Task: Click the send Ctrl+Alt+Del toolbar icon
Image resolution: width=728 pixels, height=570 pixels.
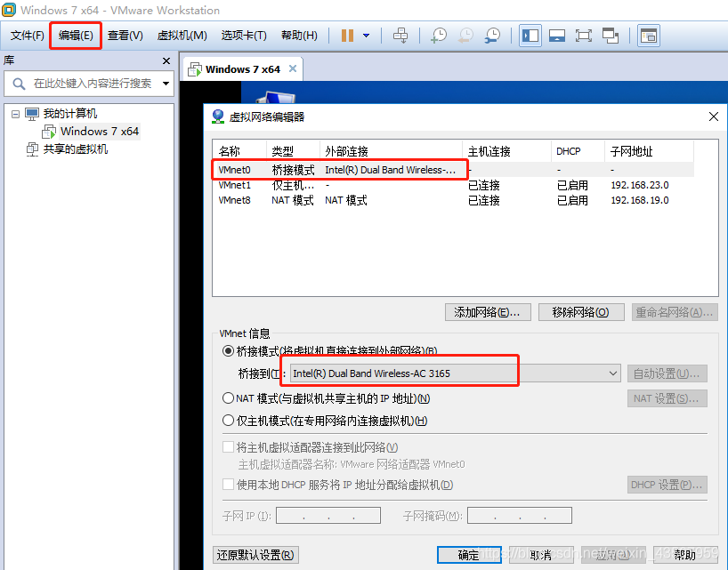Action: pos(400,36)
